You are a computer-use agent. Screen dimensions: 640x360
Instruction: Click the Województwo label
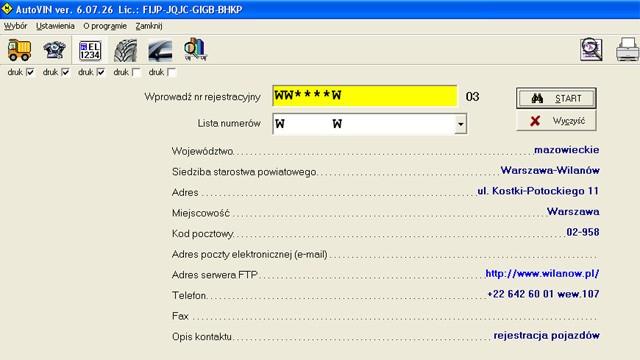click(203, 151)
